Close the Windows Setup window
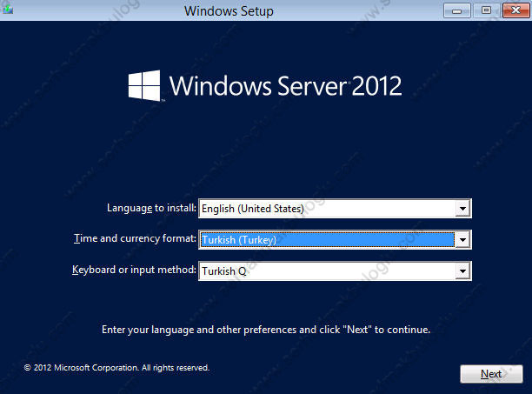Image resolution: width=532 pixels, height=394 pixels. (x=515, y=10)
